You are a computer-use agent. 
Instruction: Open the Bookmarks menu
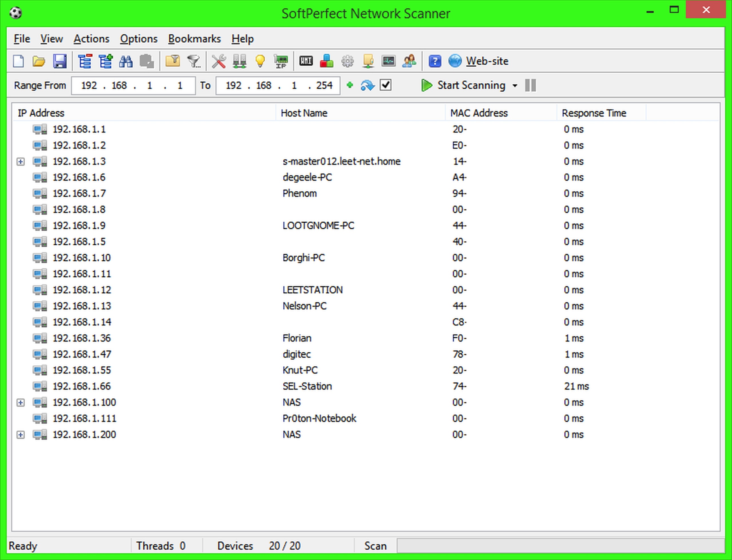pyautogui.click(x=194, y=39)
